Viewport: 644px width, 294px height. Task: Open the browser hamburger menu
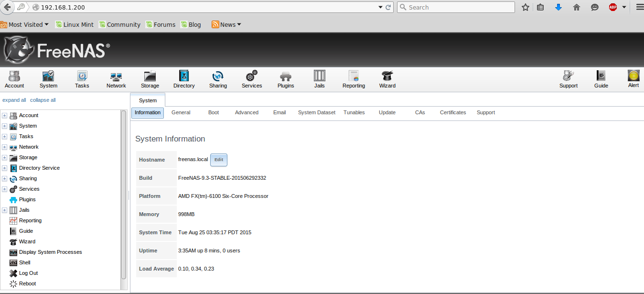(x=639, y=7)
